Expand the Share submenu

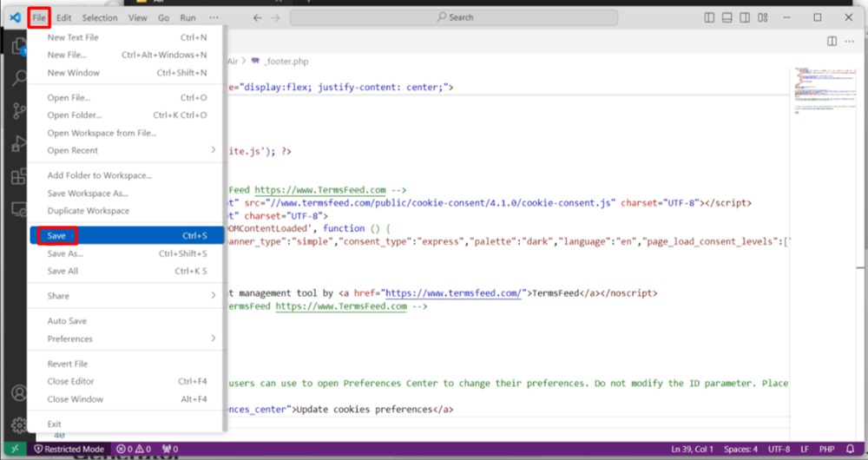[x=127, y=296]
